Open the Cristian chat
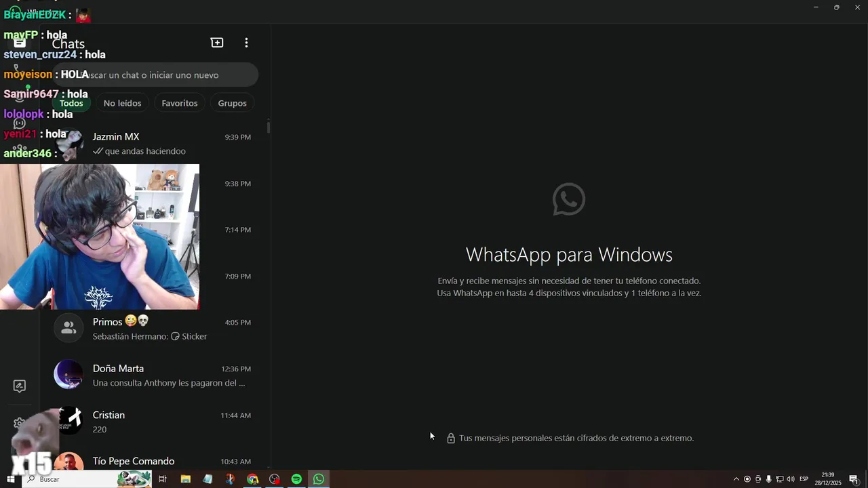This screenshot has height=488, width=868. [155, 422]
